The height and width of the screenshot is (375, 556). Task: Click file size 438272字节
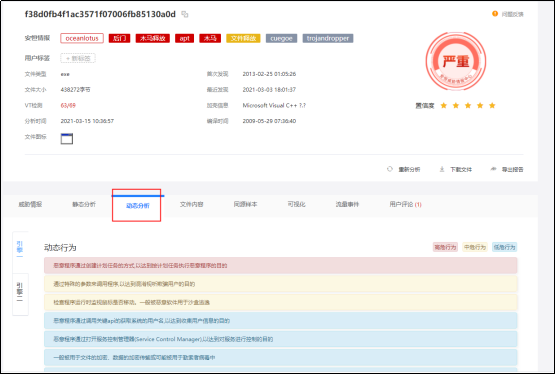(76, 90)
